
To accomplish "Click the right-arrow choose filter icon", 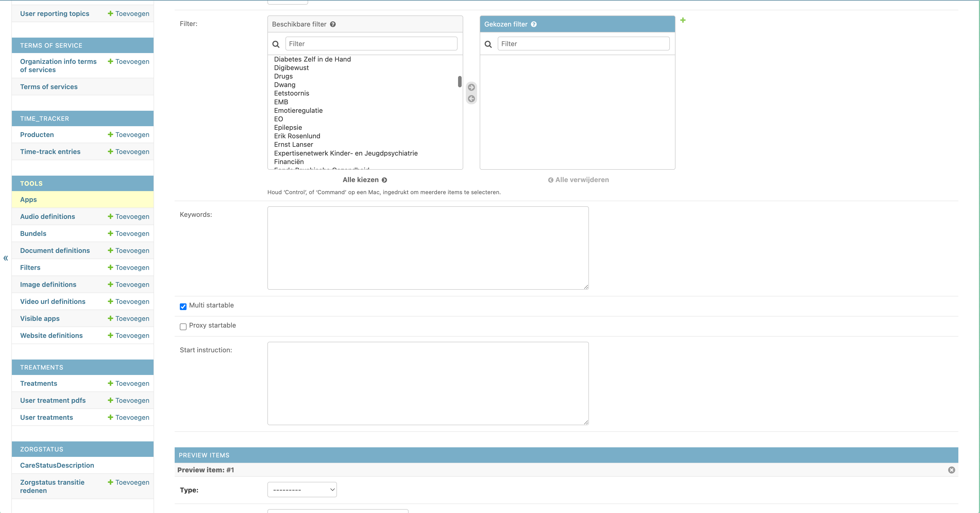I will pyautogui.click(x=471, y=87).
